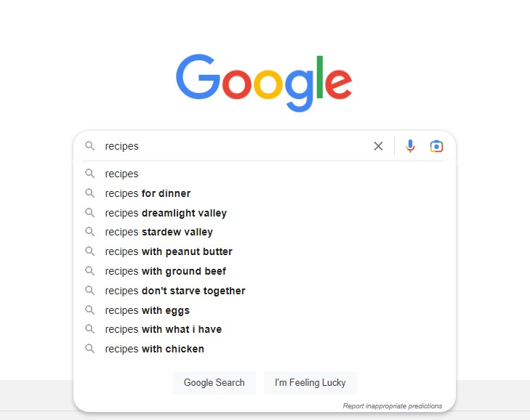Start voice search with microphone icon
Image resolution: width=530 pixels, height=420 pixels.
click(x=411, y=146)
